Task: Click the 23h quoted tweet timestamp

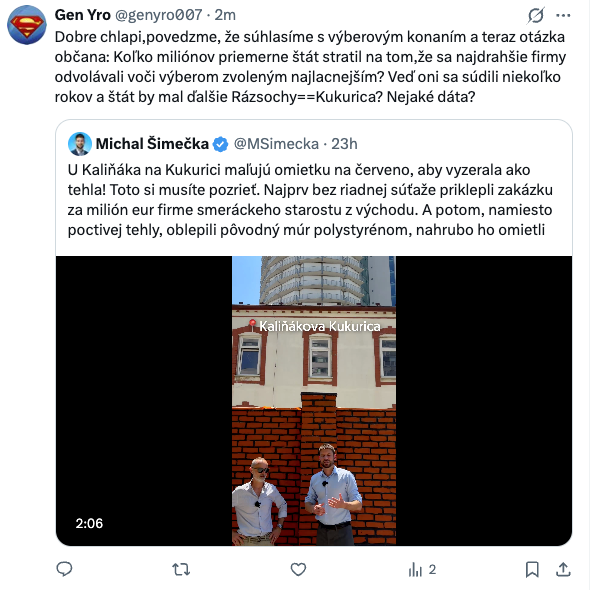Action: [x=344, y=144]
